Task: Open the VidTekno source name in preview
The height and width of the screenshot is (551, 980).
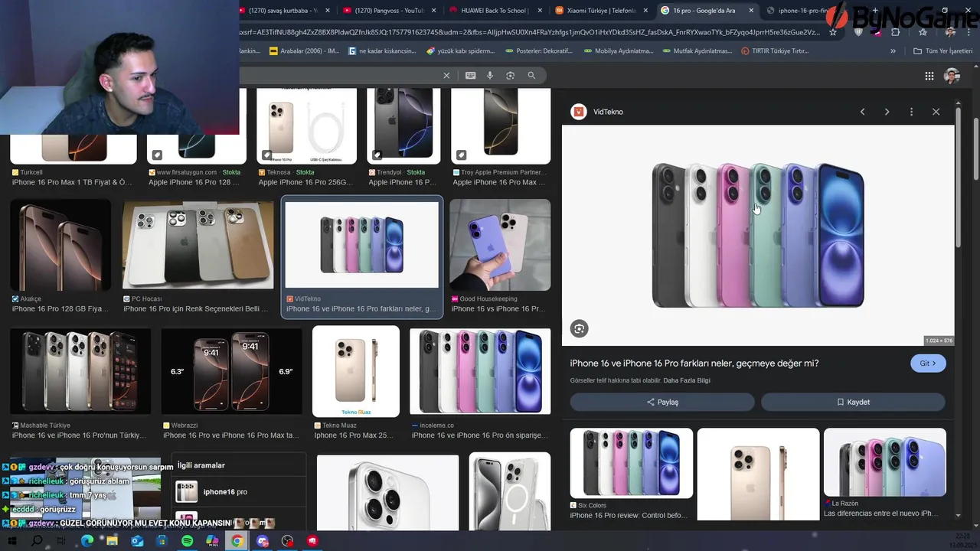Action: point(608,112)
